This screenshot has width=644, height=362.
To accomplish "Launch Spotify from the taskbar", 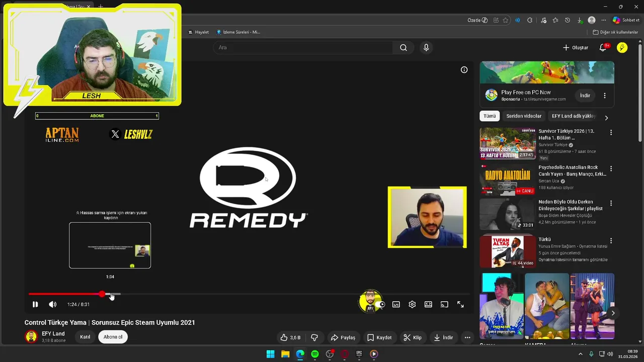I will [x=315, y=354].
